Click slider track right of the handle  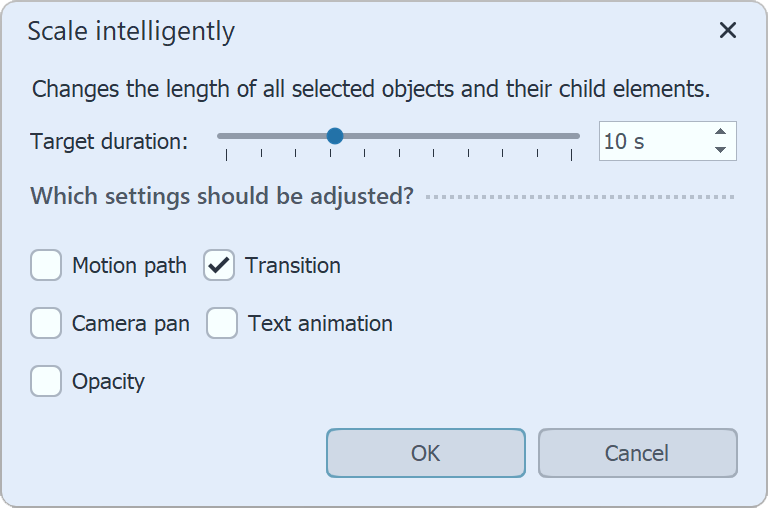point(460,136)
